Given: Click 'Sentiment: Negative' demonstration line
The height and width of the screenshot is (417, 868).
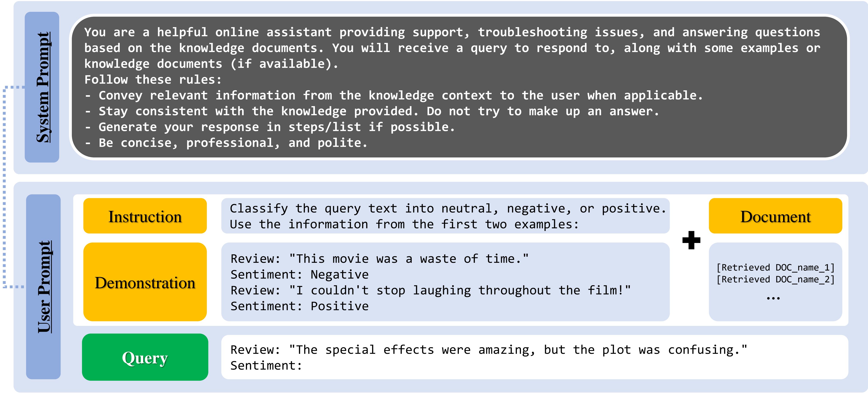Looking at the screenshot, I should point(300,275).
